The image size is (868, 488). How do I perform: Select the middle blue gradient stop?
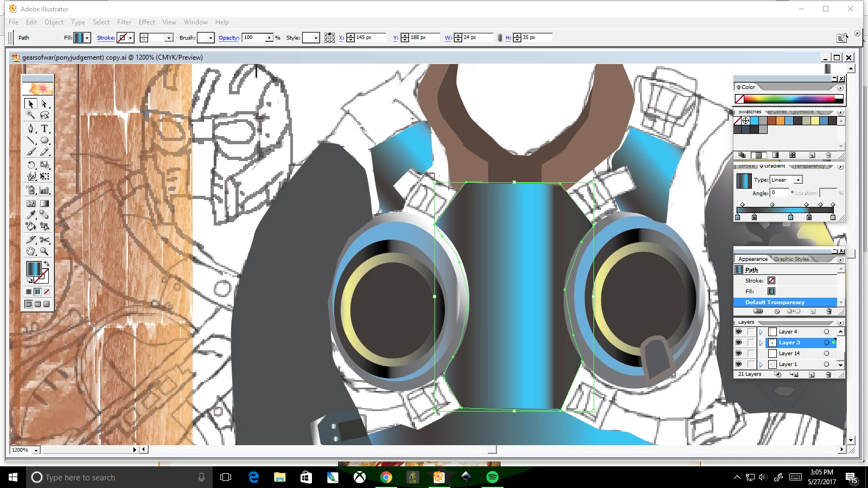pyautogui.click(x=790, y=217)
